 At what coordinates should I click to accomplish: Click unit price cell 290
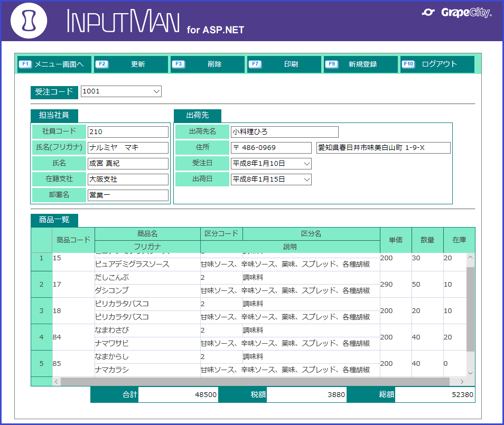(396, 284)
